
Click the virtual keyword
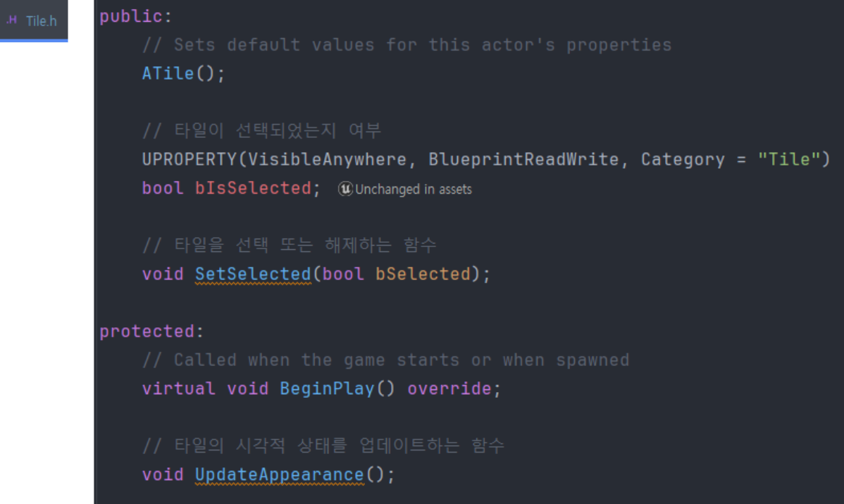(179, 389)
